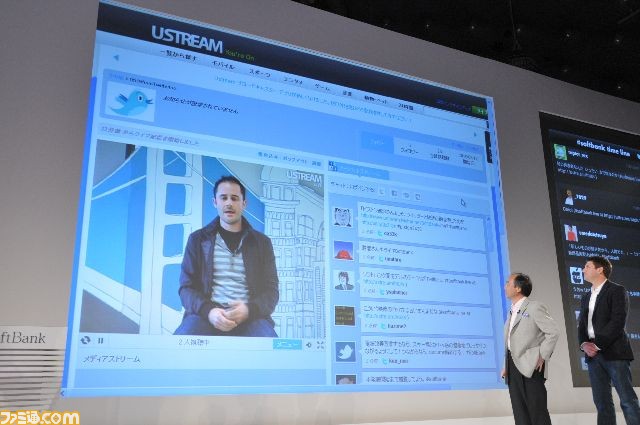Toggle fullscreen icon on video player
Image resolution: width=640 pixels, height=425 pixels.
point(320,345)
